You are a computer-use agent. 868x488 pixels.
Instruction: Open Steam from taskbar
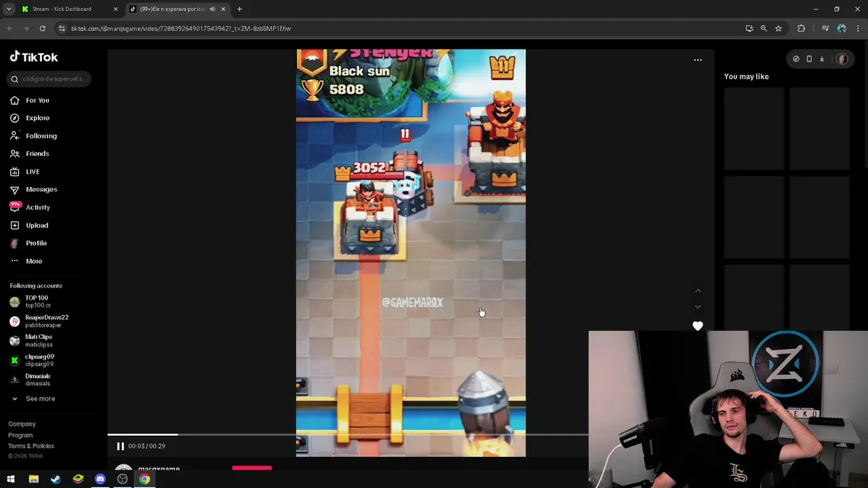[56, 479]
